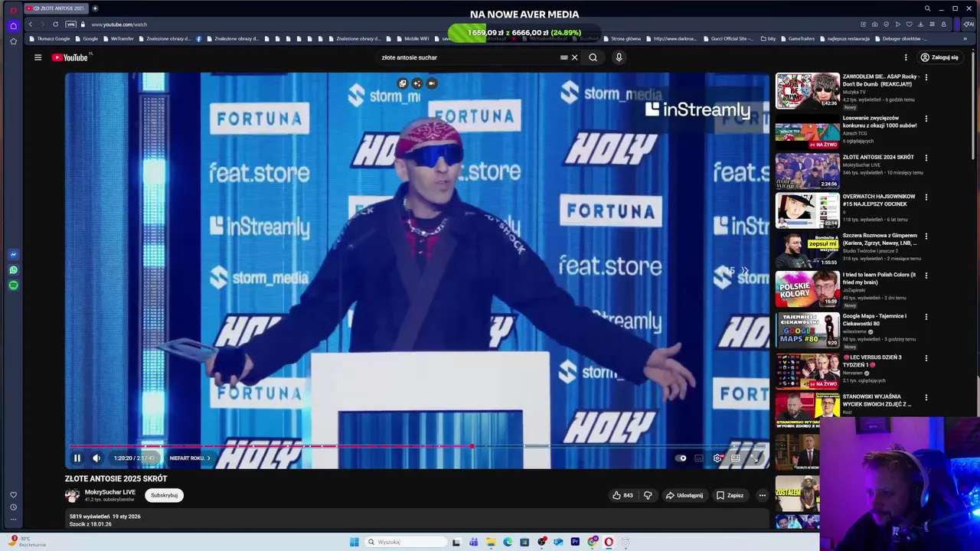Click Opera's AI sparkle icon over player

(417, 83)
